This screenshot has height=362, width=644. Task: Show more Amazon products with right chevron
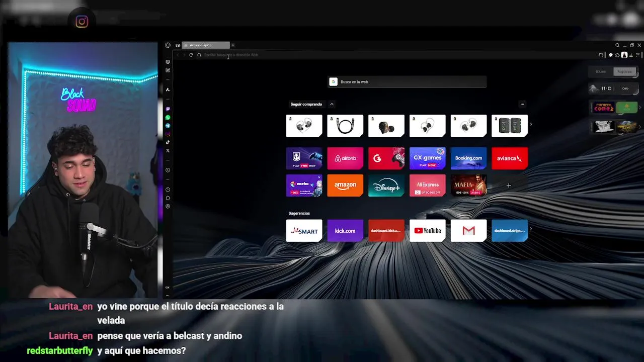531,124
